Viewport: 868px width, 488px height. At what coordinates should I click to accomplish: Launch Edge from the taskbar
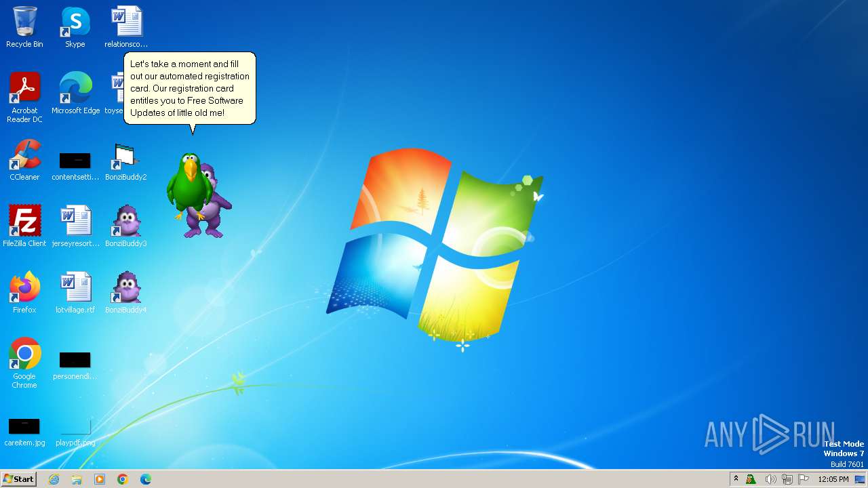pyautogui.click(x=146, y=479)
